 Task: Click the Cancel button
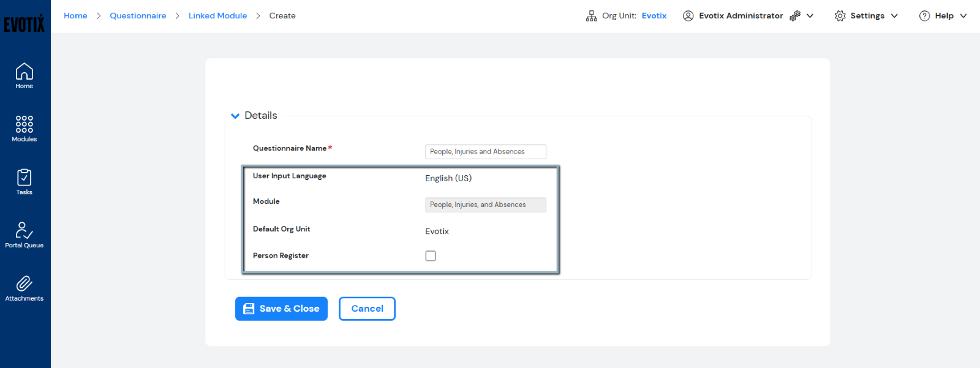367,309
